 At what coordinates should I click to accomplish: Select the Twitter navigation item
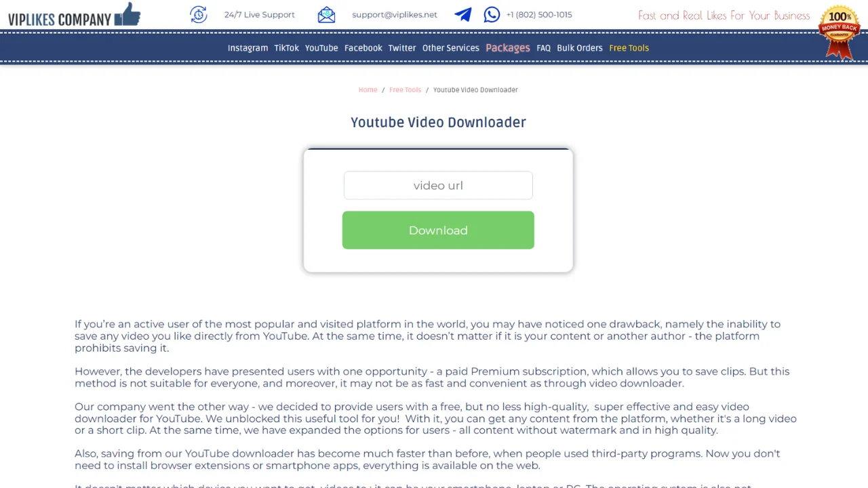pos(401,47)
